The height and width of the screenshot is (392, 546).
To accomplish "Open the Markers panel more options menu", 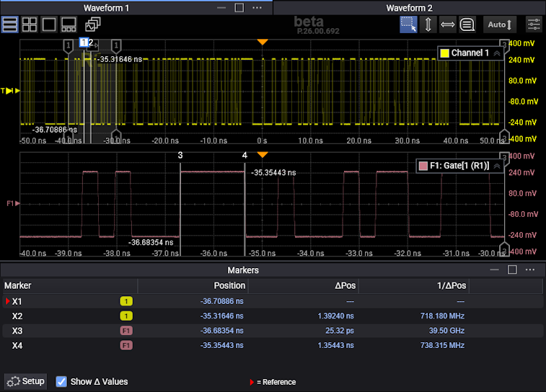I will pyautogui.click(x=530, y=269).
